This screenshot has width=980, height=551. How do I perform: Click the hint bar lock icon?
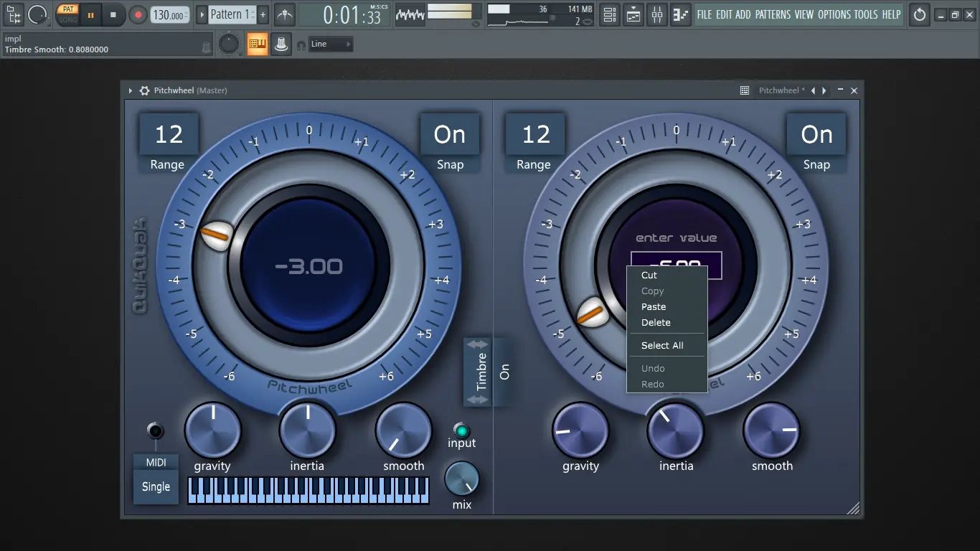(207, 47)
